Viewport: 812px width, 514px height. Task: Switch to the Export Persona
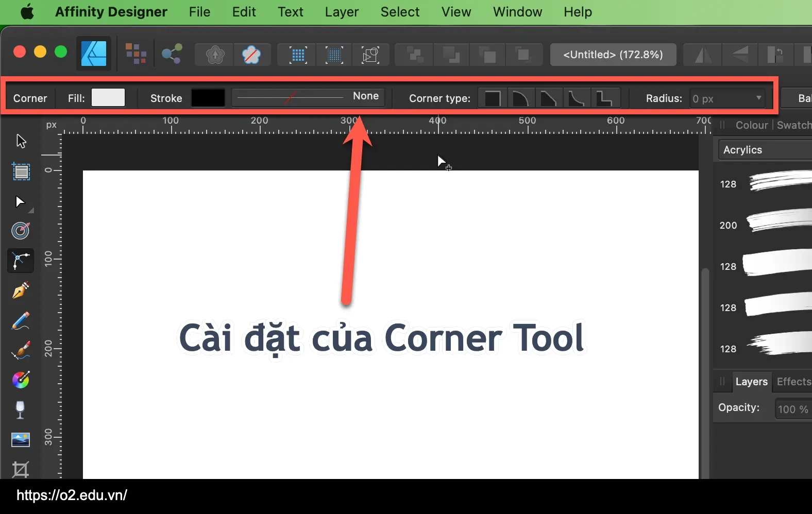point(172,54)
